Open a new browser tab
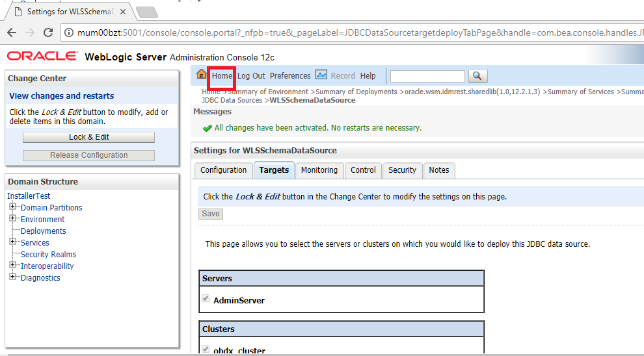The width and height of the screenshot is (644, 356). coord(147,12)
